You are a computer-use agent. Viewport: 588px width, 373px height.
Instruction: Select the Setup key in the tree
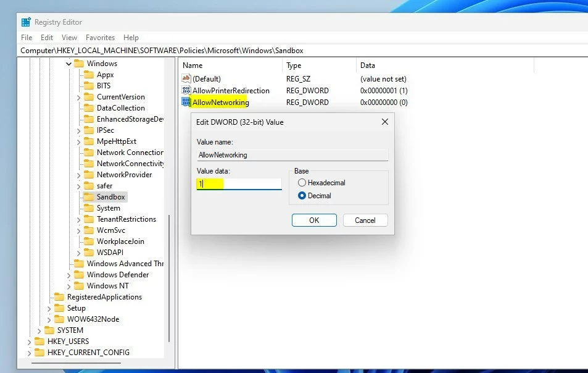pos(76,308)
